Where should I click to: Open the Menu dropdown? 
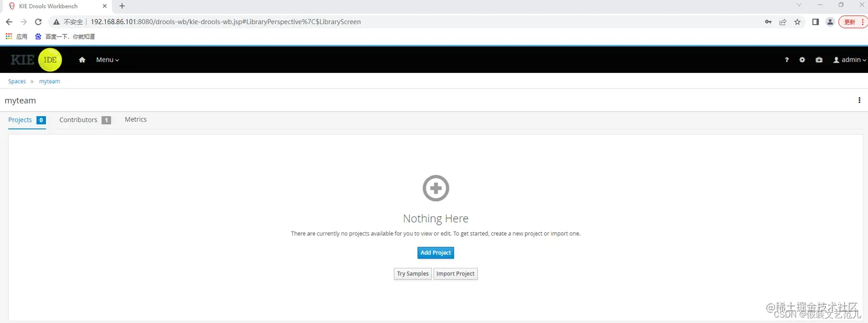click(x=107, y=60)
